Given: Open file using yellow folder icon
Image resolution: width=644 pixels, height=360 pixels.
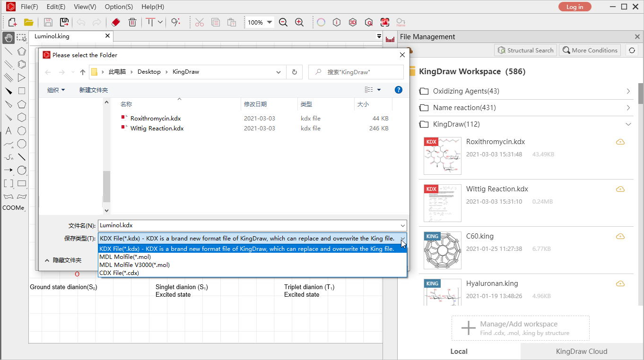Looking at the screenshot, I should [x=29, y=22].
